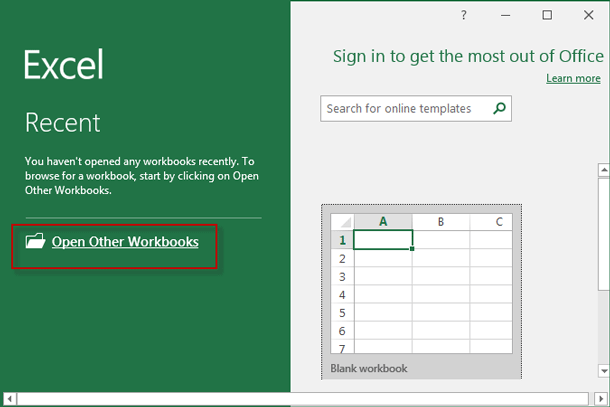Minimize the Excel window
Image resolution: width=610 pixels, height=407 pixels.
[x=505, y=16]
